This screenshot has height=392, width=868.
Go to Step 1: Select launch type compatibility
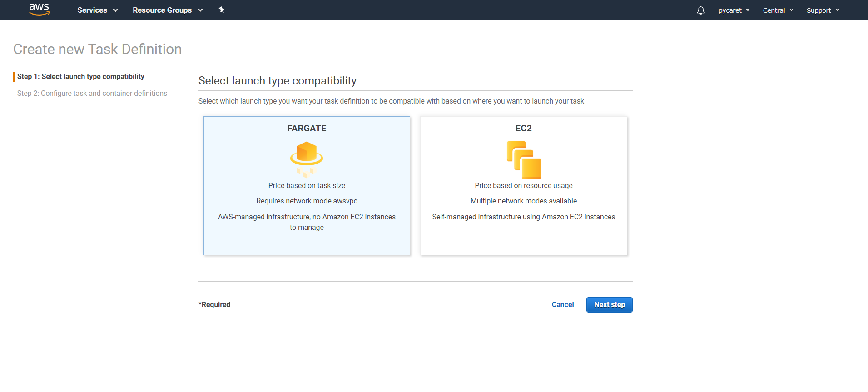pyautogui.click(x=81, y=77)
